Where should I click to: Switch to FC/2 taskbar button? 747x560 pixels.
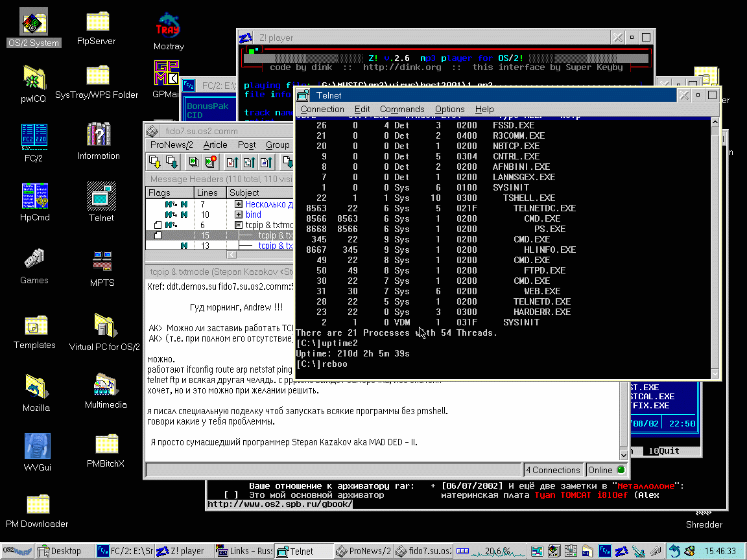click(124, 551)
